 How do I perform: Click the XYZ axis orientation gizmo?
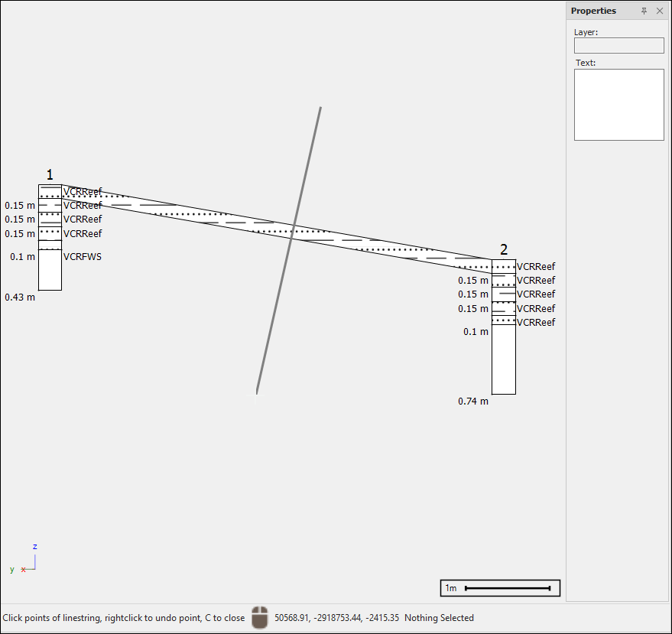click(x=26, y=562)
